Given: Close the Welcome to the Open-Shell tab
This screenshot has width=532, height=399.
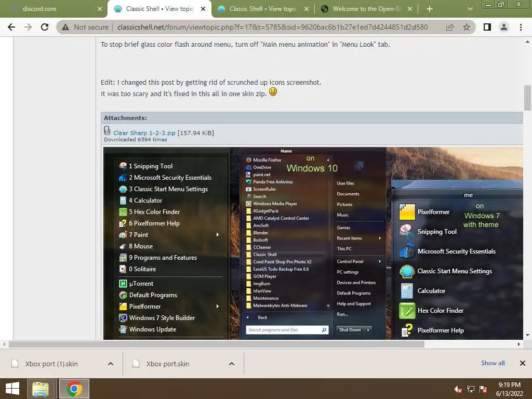Looking at the screenshot, I should click(410, 9).
